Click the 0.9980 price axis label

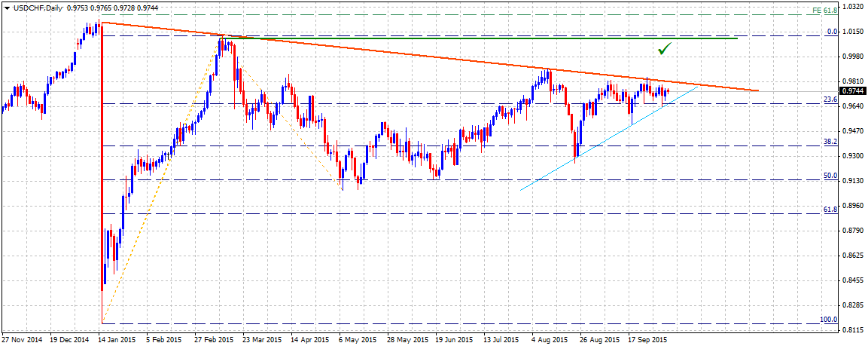[850, 57]
